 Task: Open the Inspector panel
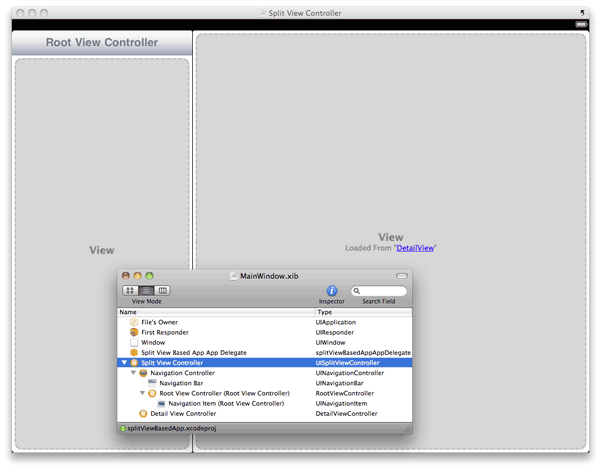tap(332, 290)
